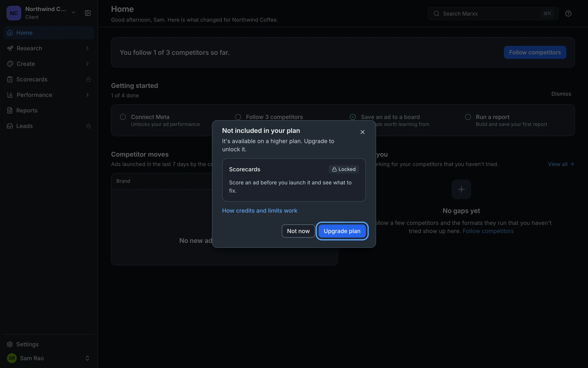Click the SR user avatar

click(12, 358)
